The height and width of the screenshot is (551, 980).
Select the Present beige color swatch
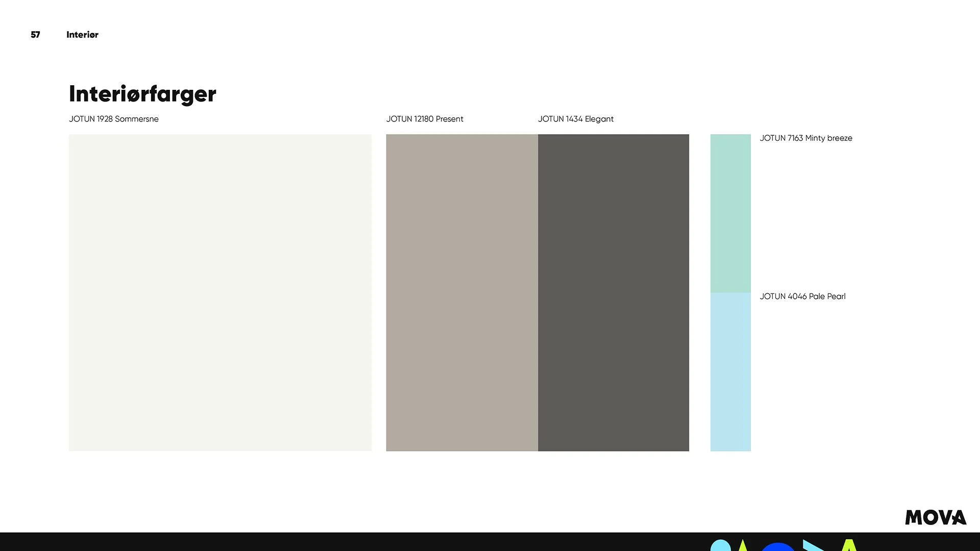coord(461,292)
